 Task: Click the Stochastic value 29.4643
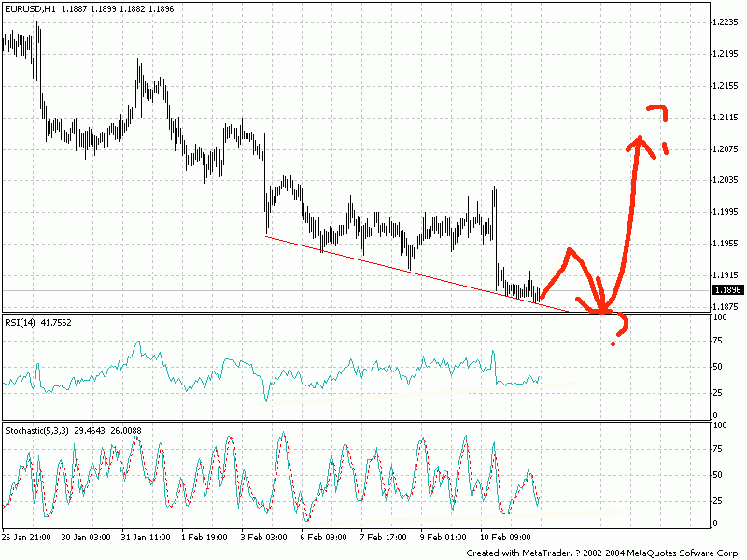coord(90,430)
